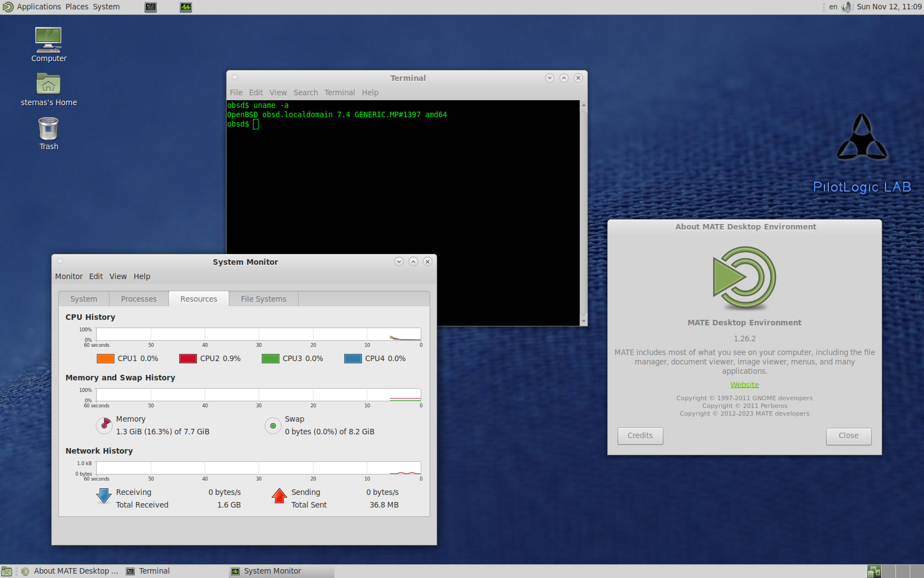Minimize the System Monitor window
The image size is (924, 578).
399,261
